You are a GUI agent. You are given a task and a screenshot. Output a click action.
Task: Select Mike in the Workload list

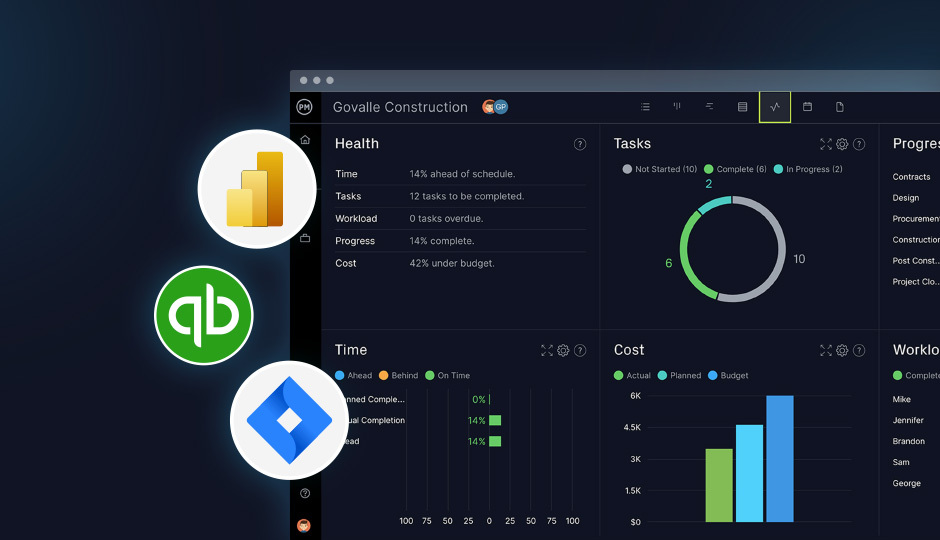(902, 399)
